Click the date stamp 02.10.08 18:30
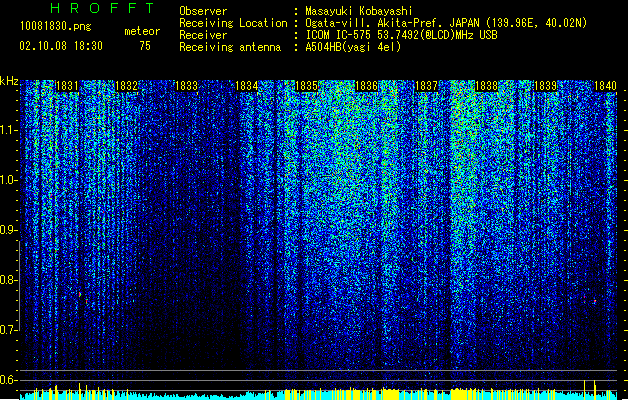 pyautogui.click(x=61, y=46)
